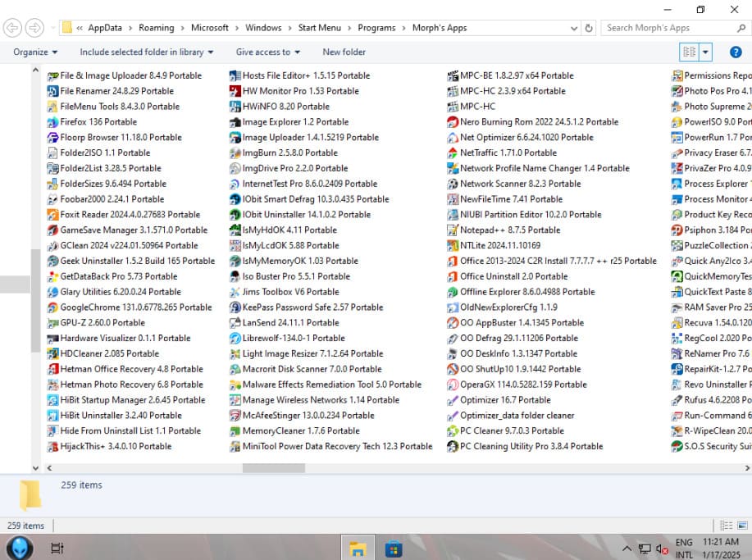Open the Help question mark button

tap(736, 52)
